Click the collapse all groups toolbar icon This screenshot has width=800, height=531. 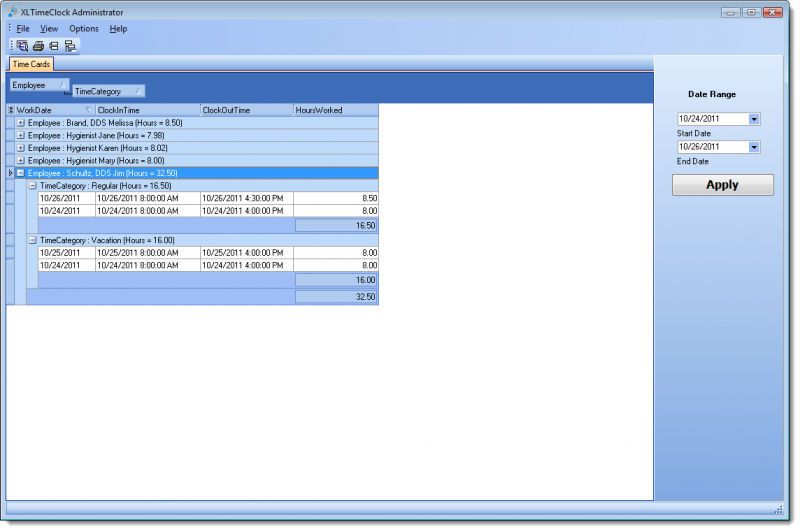(x=54, y=46)
